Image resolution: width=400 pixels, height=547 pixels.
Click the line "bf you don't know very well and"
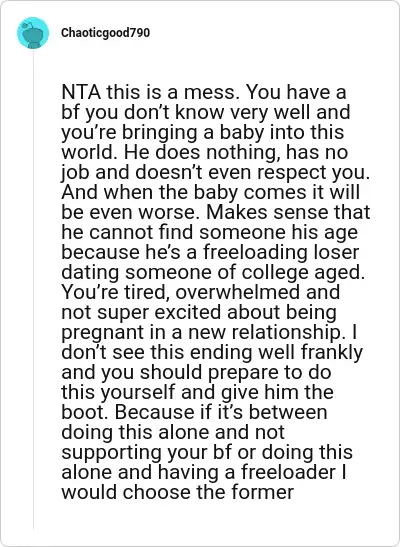tap(206, 112)
